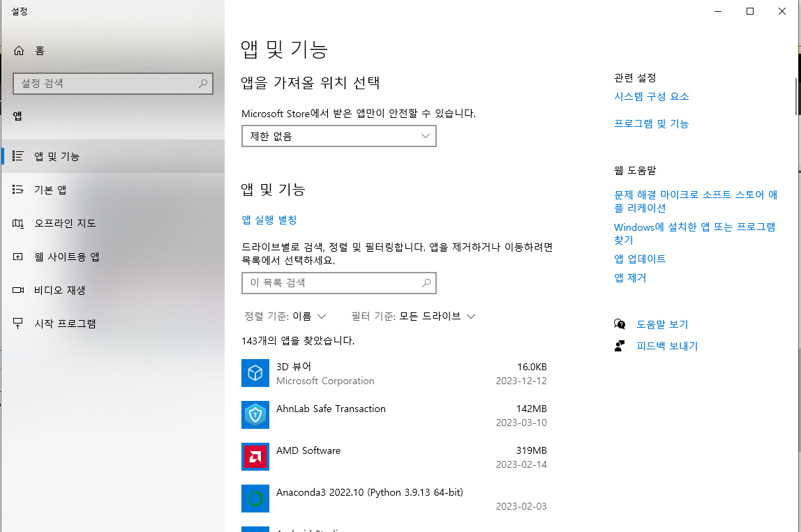Open 문제 해결 마이크로 소프트 스토어 link
This screenshot has height=532, width=801.
(x=696, y=202)
